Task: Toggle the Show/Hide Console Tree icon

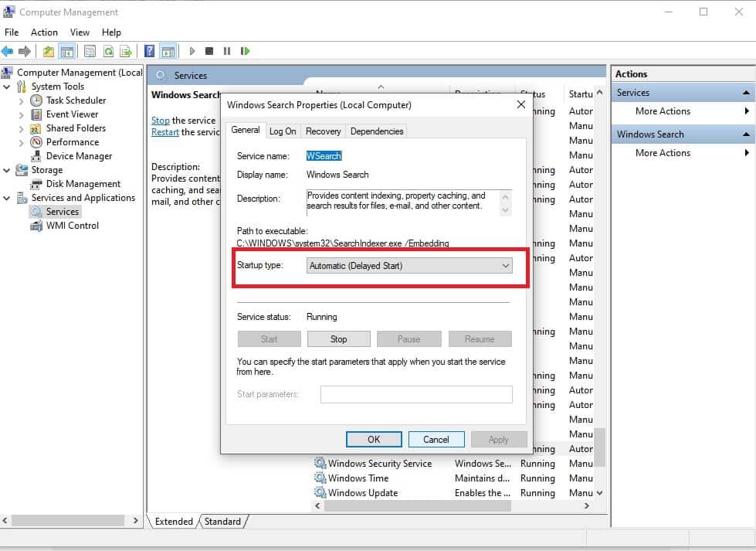Action: [67, 51]
